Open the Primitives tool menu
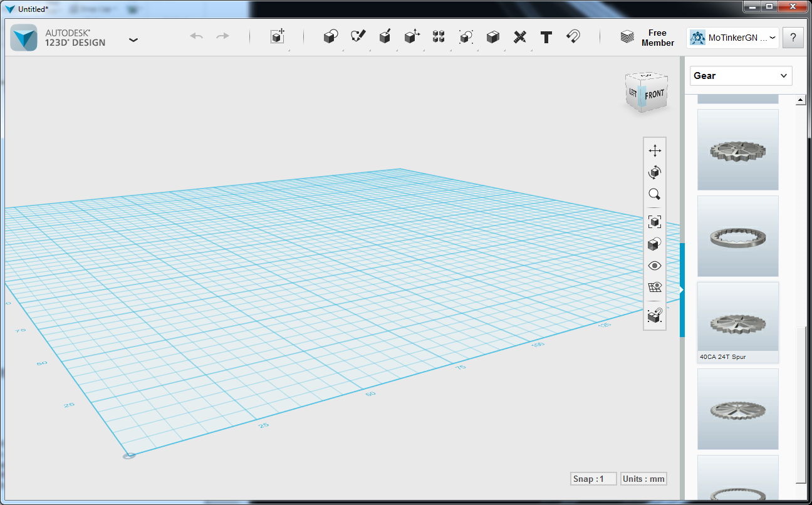 [x=330, y=36]
